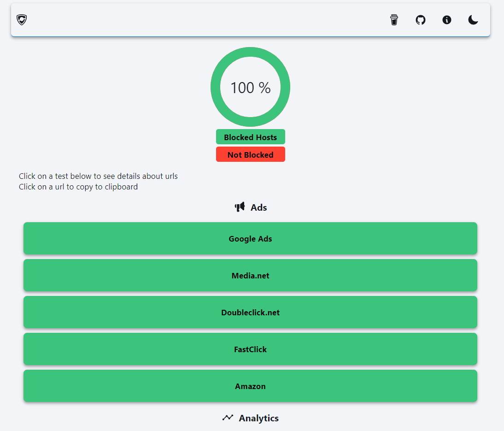Open the FastClick test details
This screenshot has width=504, height=431.
click(250, 349)
